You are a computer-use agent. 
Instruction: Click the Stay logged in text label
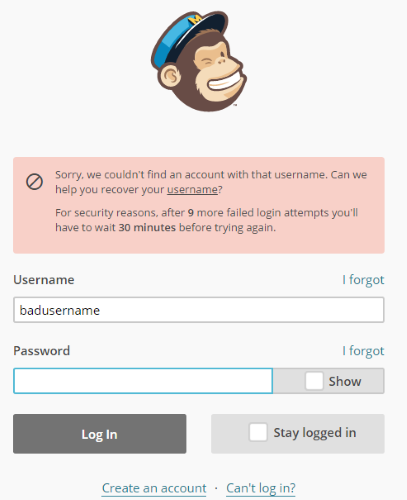coord(315,433)
